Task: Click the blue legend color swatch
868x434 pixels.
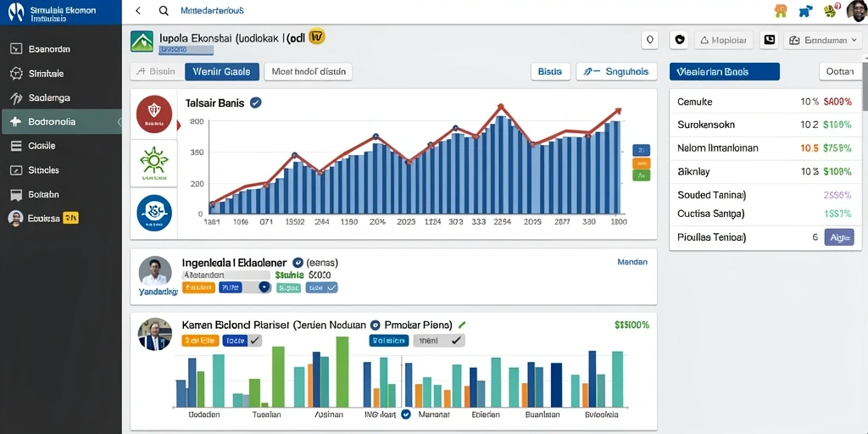Action: (x=641, y=150)
